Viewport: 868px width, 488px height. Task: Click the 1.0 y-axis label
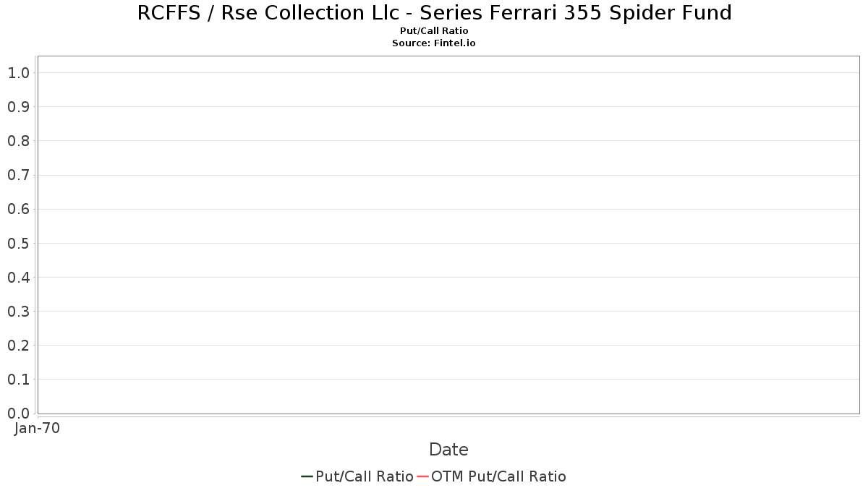point(18,72)
